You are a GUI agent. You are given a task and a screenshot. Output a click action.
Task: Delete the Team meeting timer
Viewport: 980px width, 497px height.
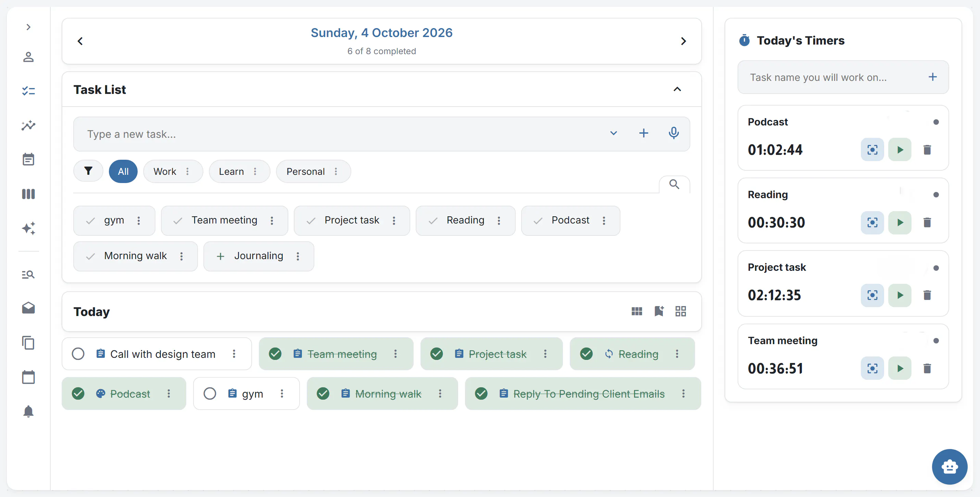pos(927,368)
